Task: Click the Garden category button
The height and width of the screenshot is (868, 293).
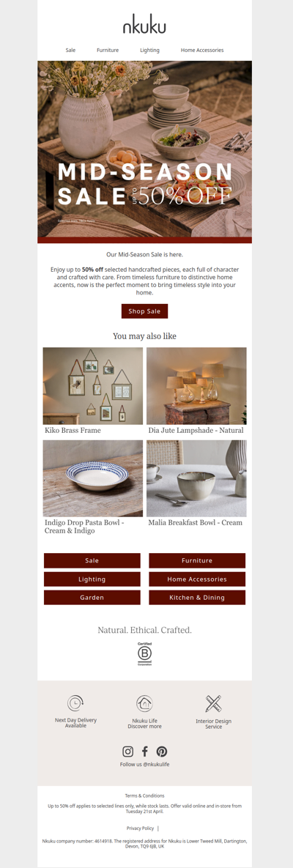Action: point(92,597)
